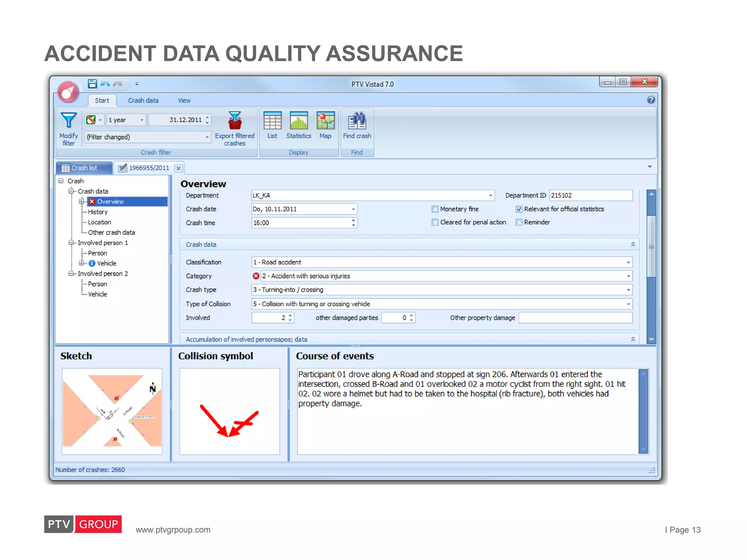
Task: Open the List display view icon
Action: pos(272,121)
